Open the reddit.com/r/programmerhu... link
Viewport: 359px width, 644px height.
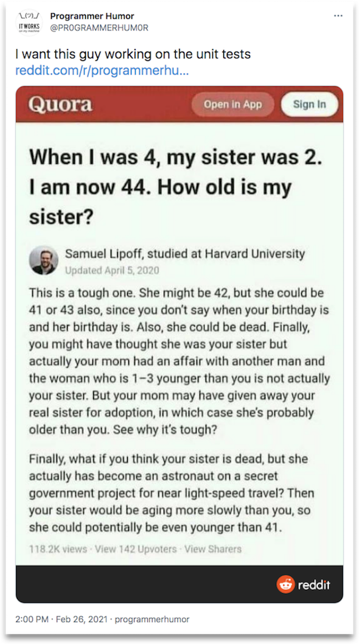coord(102,70)
